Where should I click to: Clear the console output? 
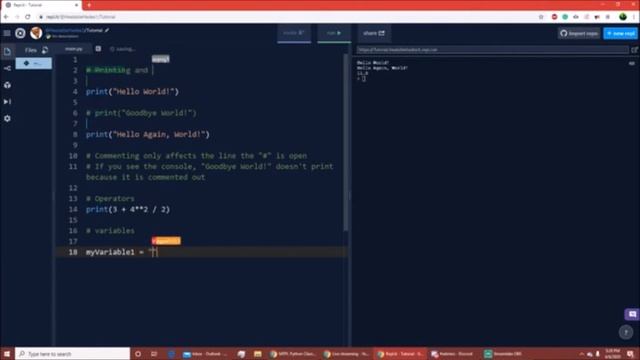click(x=632, y=63)
